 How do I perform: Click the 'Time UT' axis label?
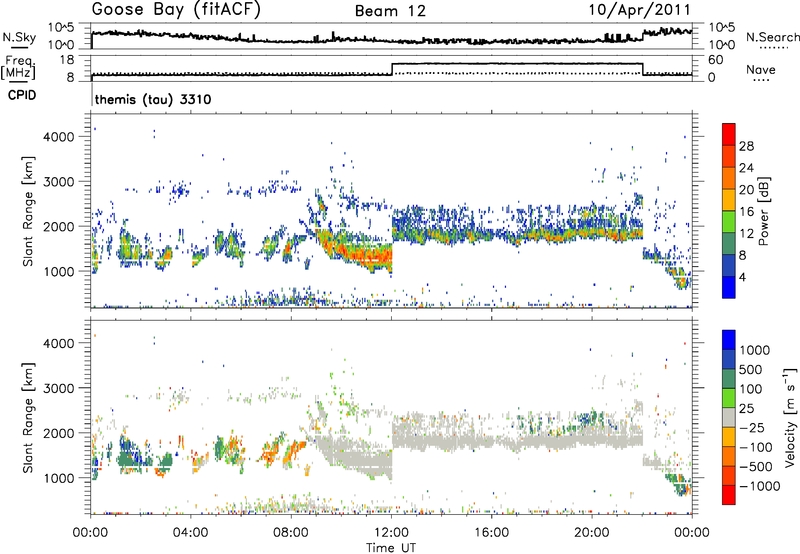pos(391,548)
